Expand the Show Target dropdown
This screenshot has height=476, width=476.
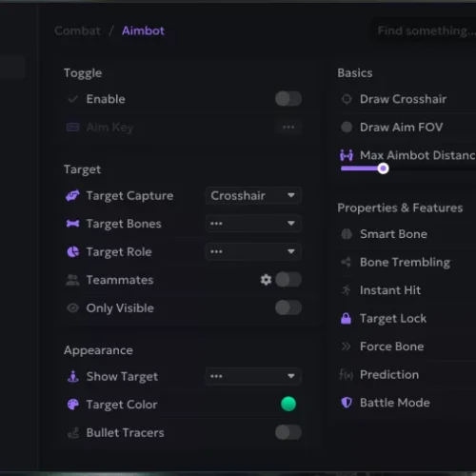point(253,376)
